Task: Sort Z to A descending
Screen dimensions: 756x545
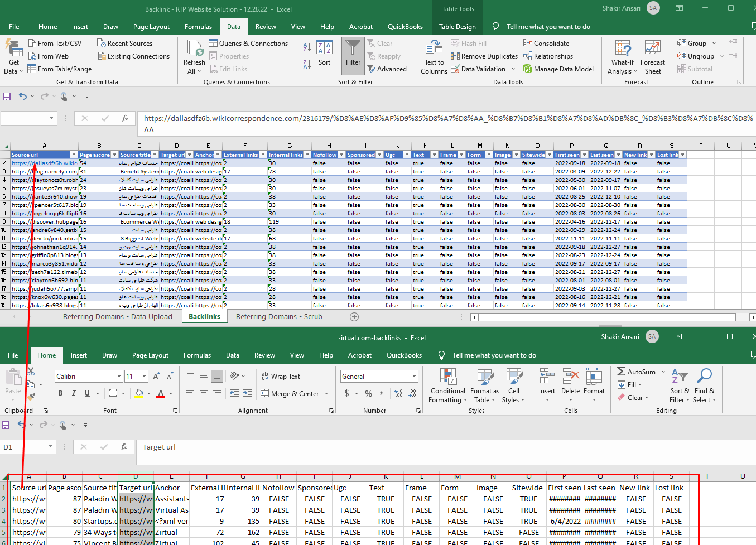Action: pyautogui.click(x=307, y=64)
